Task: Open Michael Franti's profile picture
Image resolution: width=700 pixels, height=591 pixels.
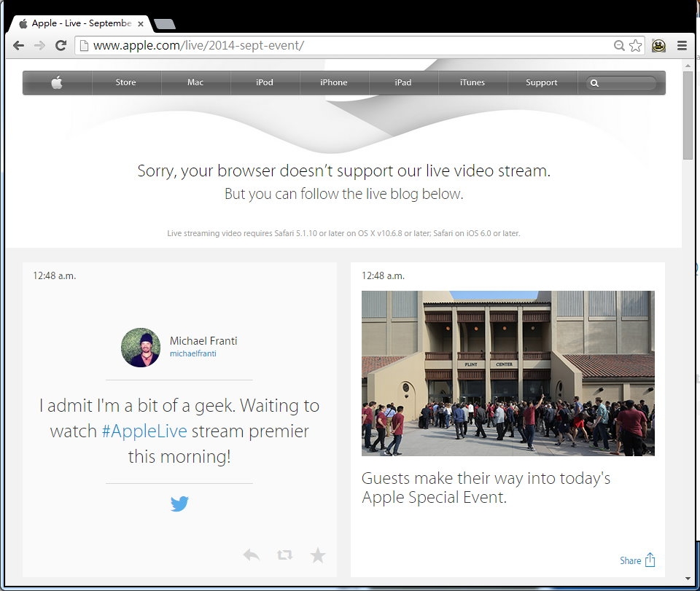Action: click(x=141, y=348)
